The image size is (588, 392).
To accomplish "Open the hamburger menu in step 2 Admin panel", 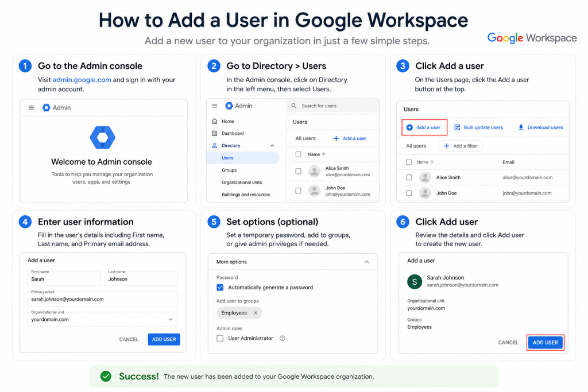I will click(215, 106).
